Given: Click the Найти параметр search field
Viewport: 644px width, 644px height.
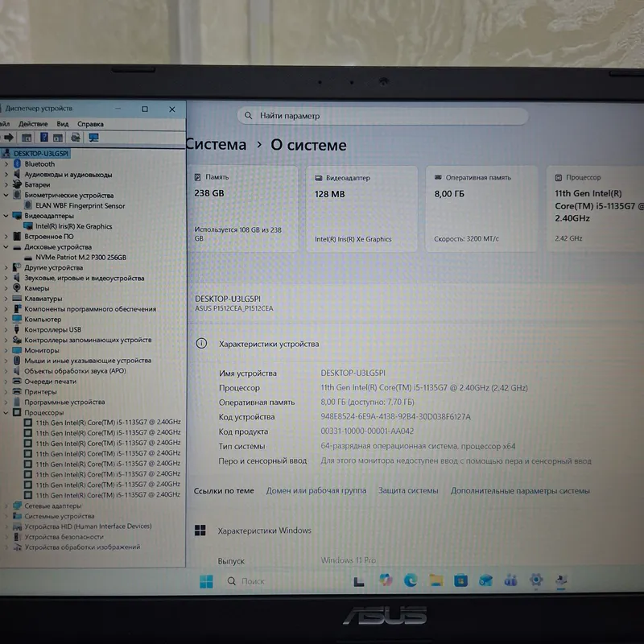Looking at the screenshot, I should [x=382, y=116].
